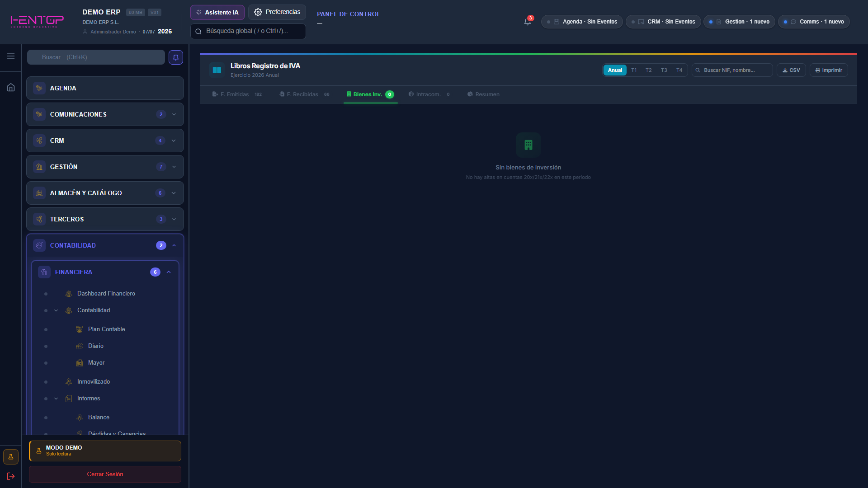The image size is (868, 488).
Task: Switch to Resumen tab
Action: coord(483,94)
